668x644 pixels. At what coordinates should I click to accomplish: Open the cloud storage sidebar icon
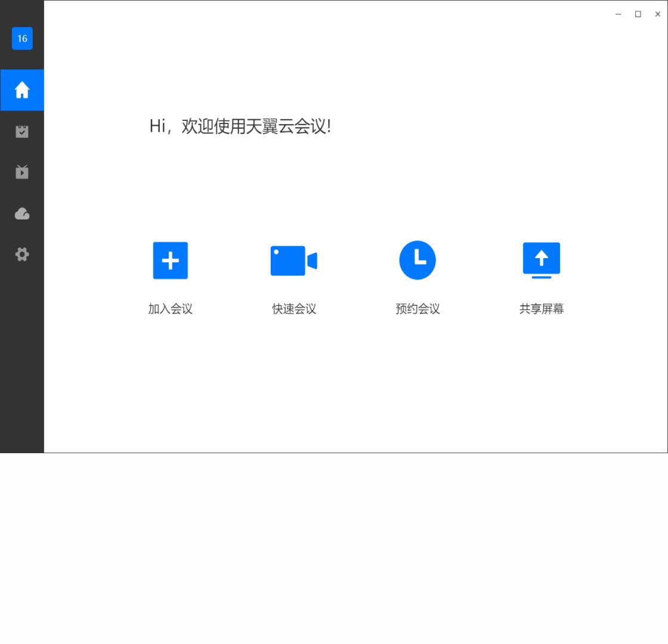[x=22, y=213]
